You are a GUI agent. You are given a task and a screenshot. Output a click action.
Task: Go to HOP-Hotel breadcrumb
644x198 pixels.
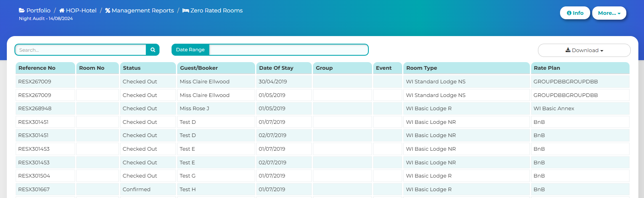78,10
